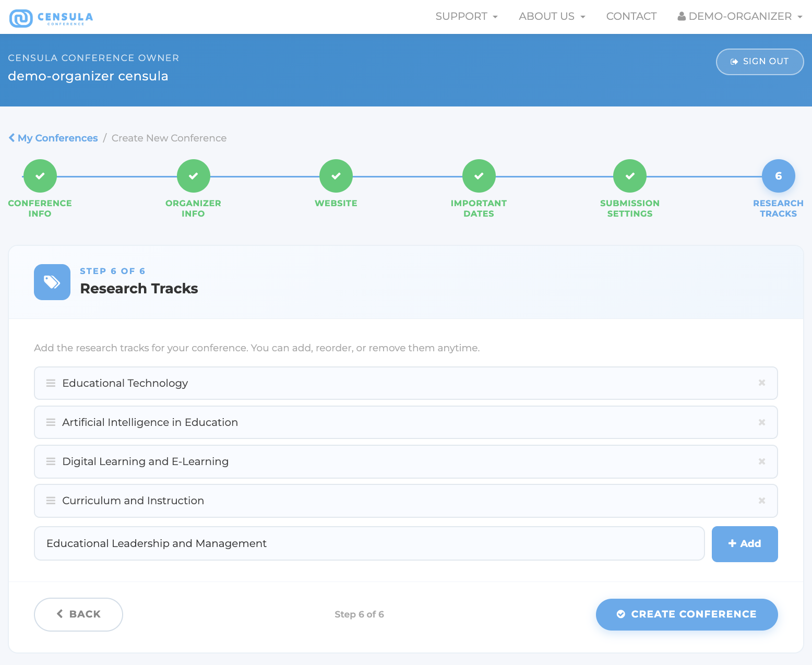This screenshot has width=812, height=665.
Task: Click the BACK button
Action: [x=78, y=614]
